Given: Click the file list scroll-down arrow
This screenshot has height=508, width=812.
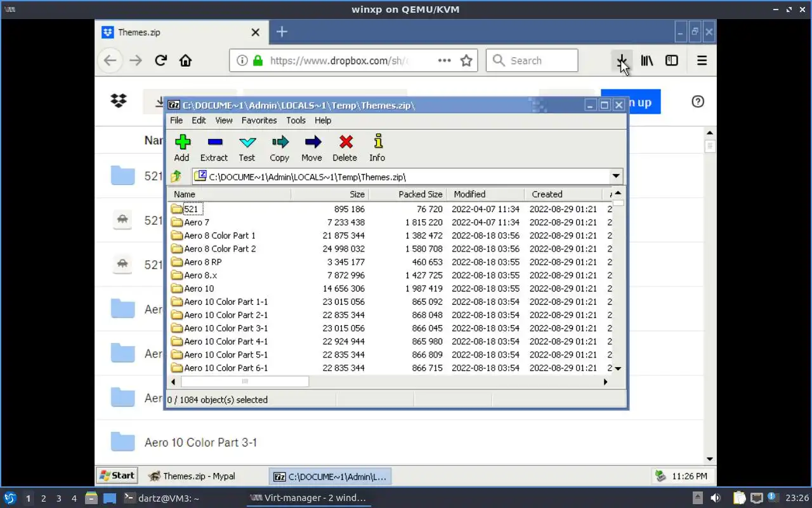Looking at the screenshot, I should tap(618, 368).
